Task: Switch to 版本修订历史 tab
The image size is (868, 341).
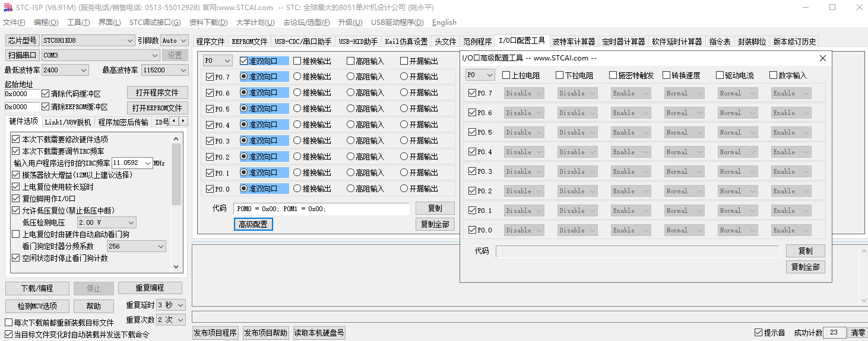Action: click(x=794, y=42)
